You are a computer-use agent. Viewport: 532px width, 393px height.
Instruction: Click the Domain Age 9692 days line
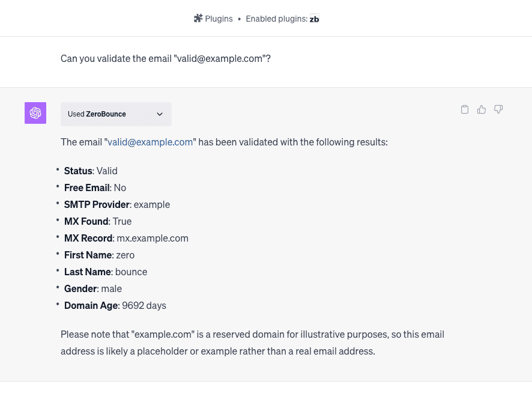pyautogui.click(x=115, y=305)
